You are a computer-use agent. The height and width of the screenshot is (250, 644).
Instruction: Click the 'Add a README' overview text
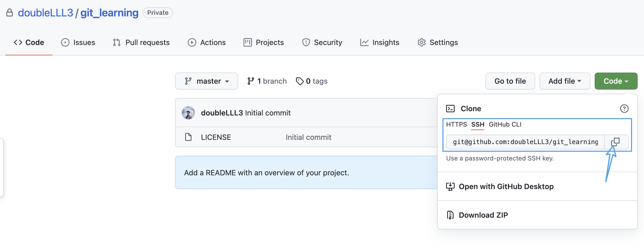click(x=267, y=173)
